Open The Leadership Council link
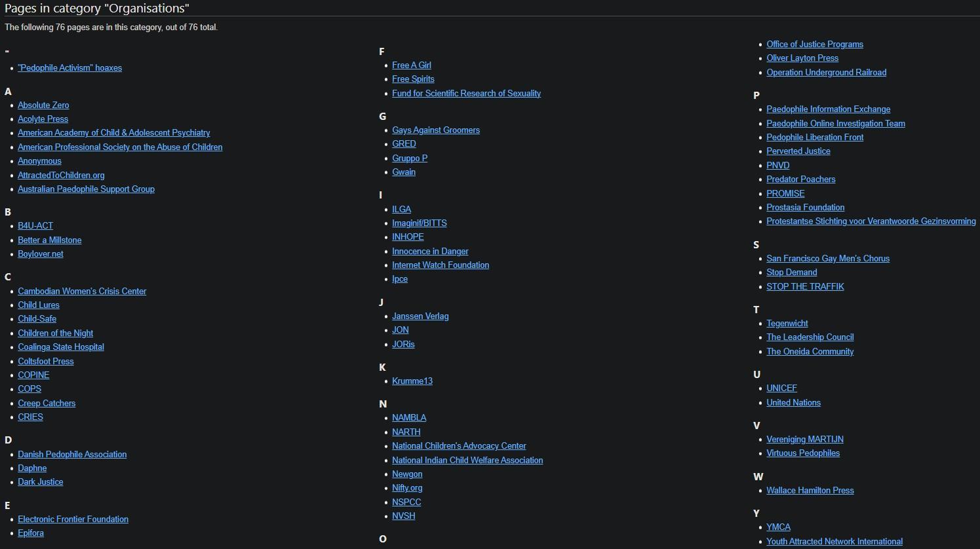Viewport: 980px width, 549px height. click(810, 337)
